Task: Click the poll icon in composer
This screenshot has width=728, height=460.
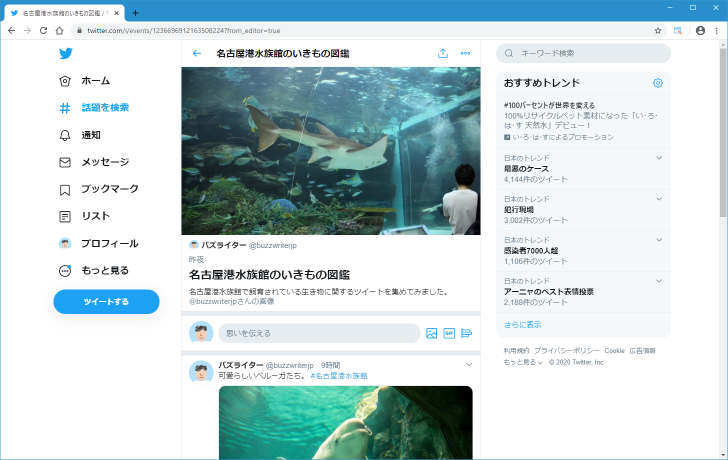Action: coord(467,333)
